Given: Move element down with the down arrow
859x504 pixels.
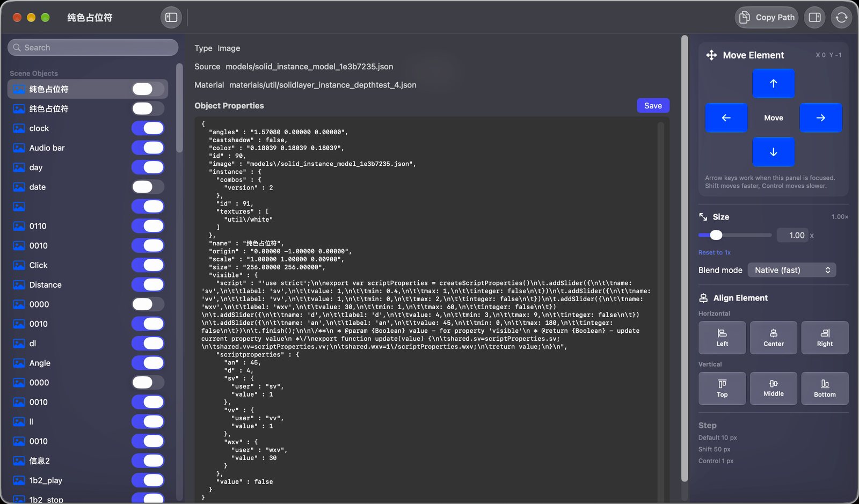Looking at the screenshot, I should coord(774,152).
